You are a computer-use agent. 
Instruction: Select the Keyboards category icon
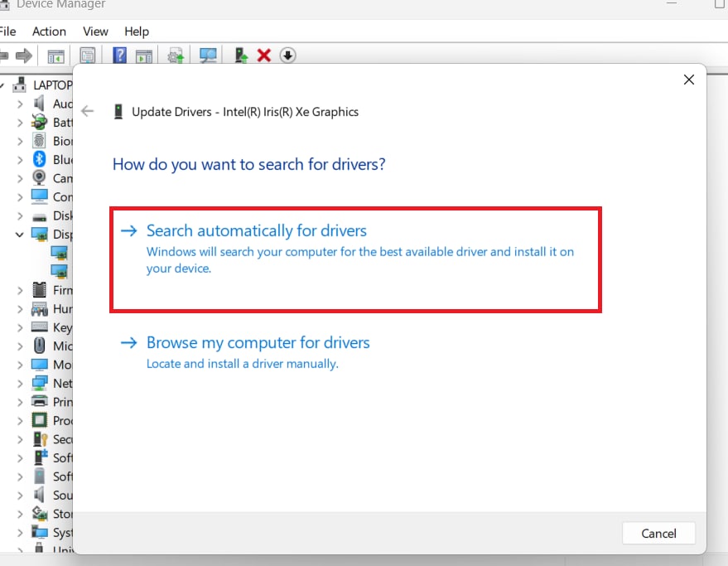click(40, 327)
